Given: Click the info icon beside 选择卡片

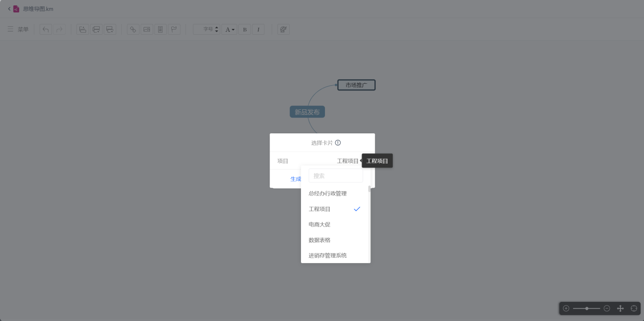Looking at the screenshot, I should 338,143.
